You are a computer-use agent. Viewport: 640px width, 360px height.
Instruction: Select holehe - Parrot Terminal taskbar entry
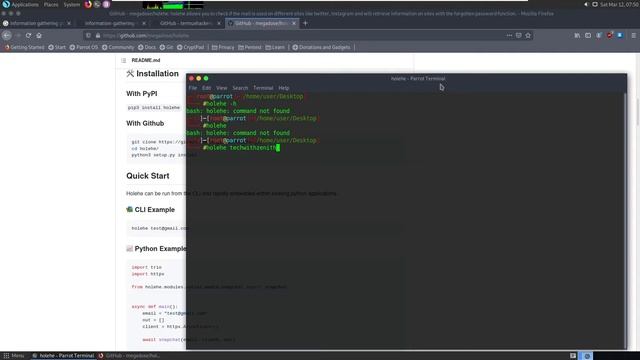pyautogui.click(x=63, y=356)
